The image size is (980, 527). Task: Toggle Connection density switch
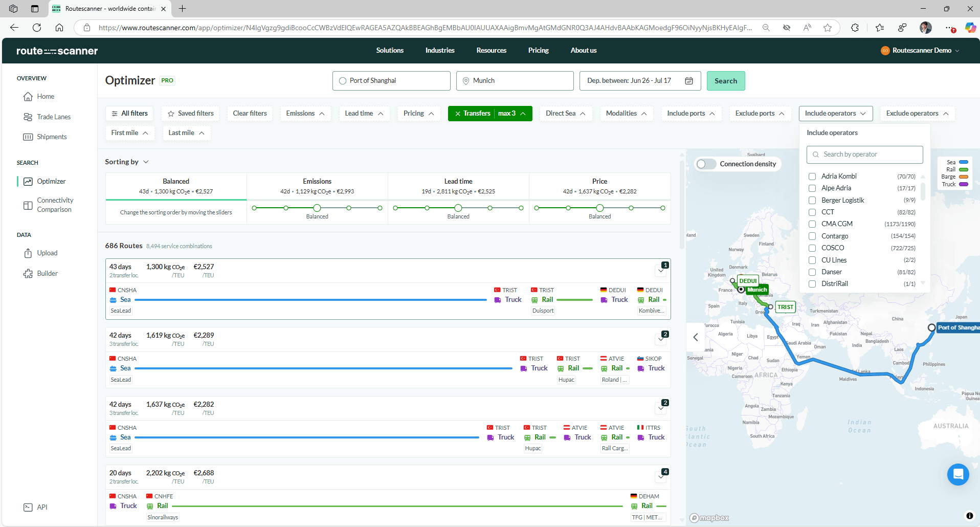click(x=706, y=164)
